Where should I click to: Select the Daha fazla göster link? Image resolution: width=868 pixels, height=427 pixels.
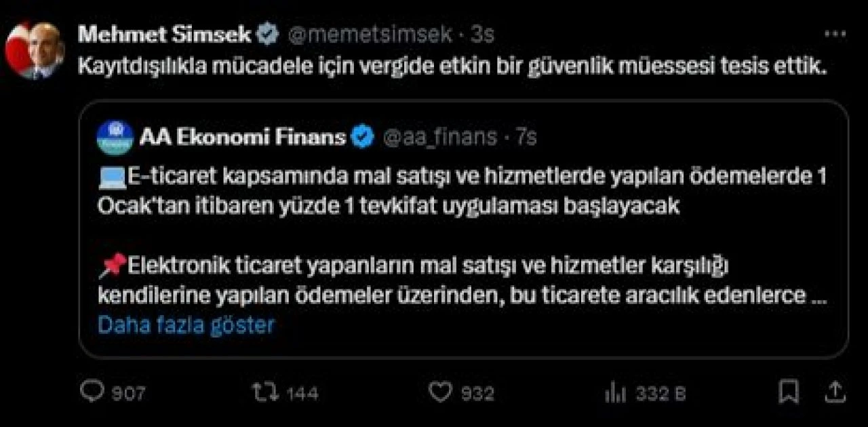[x=186, y=324]
